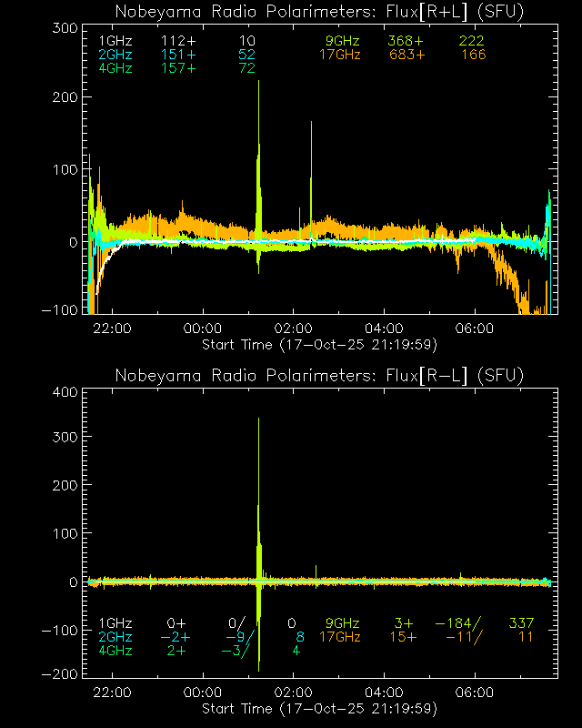Select the green 4GHz legend label in top plot
This screenshot has width=582, height=728.
pos(115,70)
